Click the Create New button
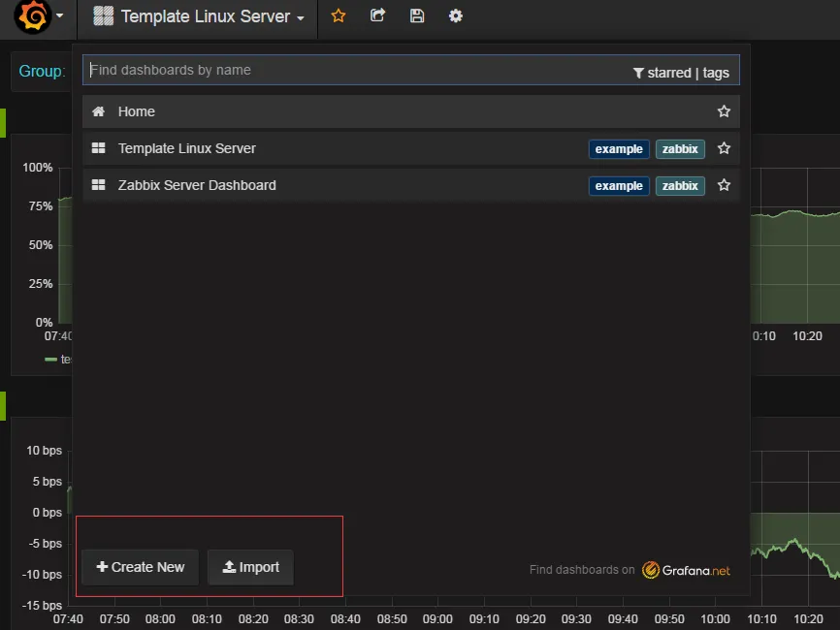Screen dimensions: 840x630 point(141,567)
